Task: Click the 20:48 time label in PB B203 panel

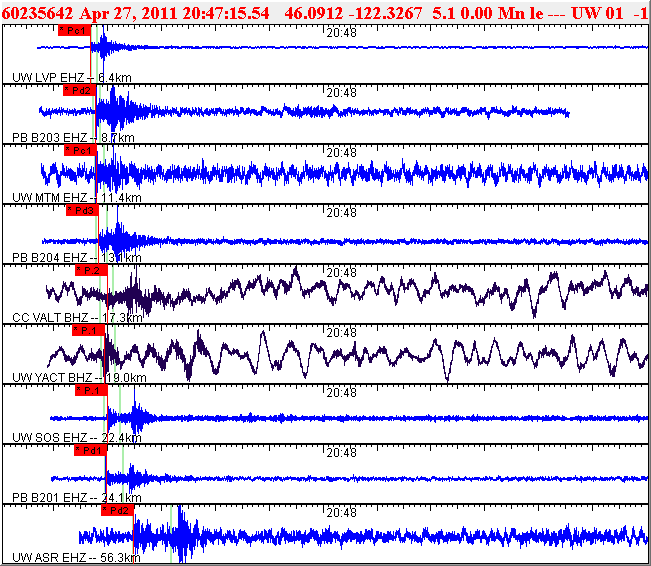Action: 341,93
